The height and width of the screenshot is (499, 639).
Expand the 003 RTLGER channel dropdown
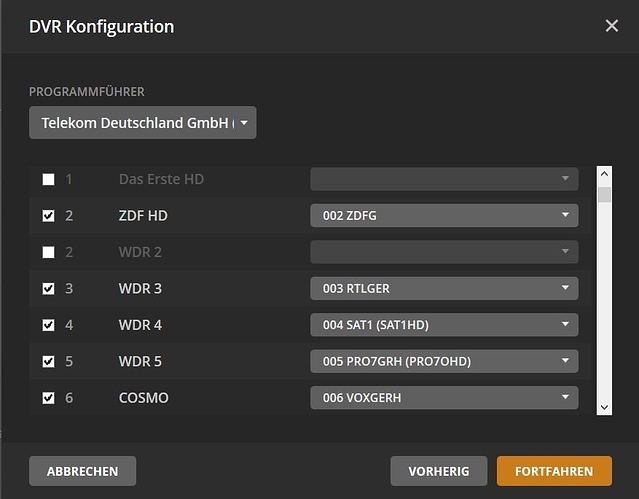[x=444, y=289]
